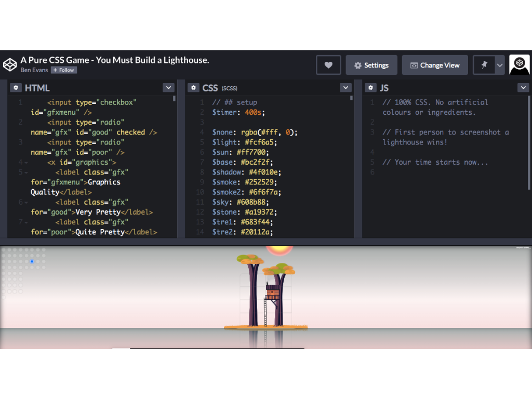This screenshot has width=532, height=399.
Task: Expand the HTML panel dropdown arrow
Action: pyautogui.click(x=168, y=88)
